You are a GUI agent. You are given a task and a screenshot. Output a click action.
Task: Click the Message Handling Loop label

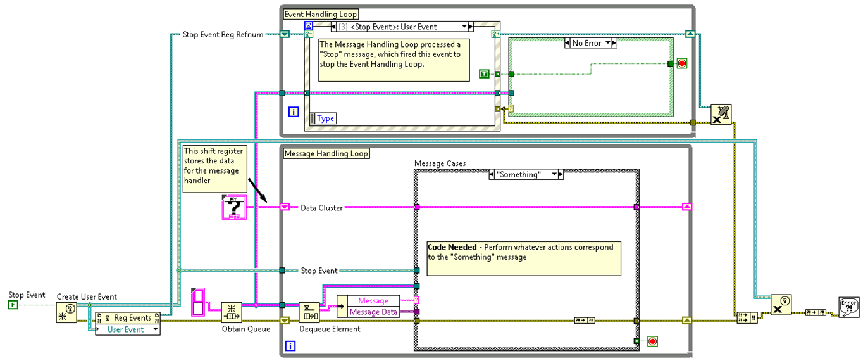(x=326, y=153)
